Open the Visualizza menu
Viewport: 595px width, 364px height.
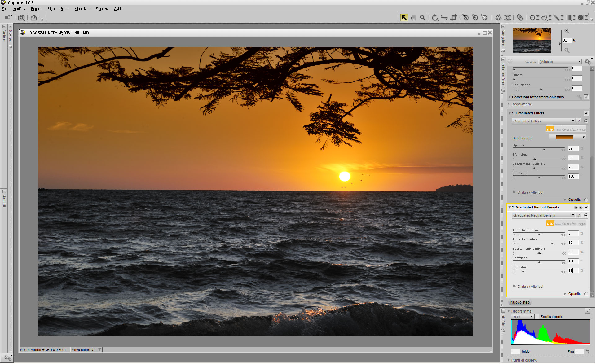coord(82,9)
